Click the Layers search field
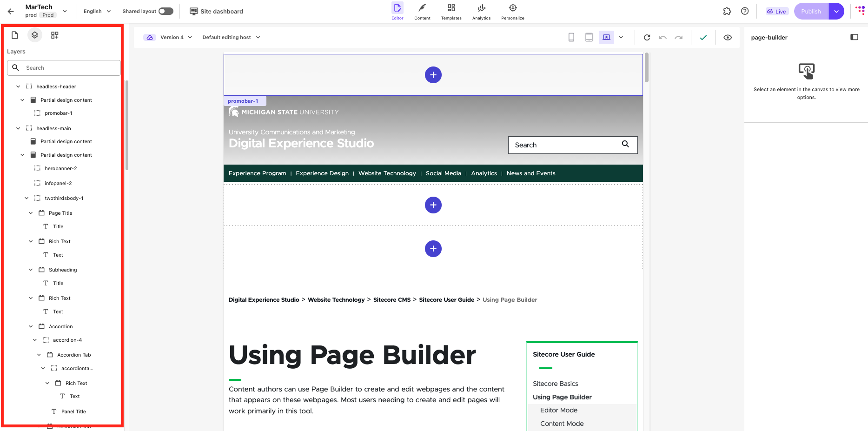Image resolution: width=868 pixels, height=431 pixels. point(64,68)
